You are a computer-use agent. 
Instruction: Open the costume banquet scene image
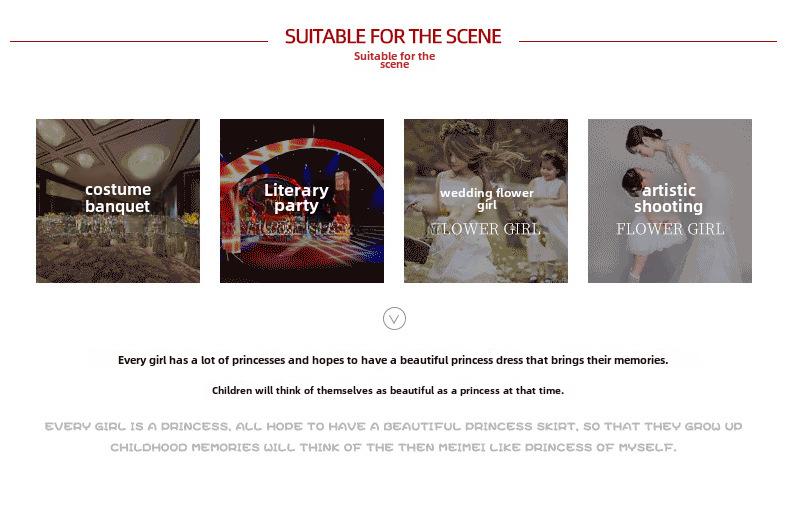[118, 201]
